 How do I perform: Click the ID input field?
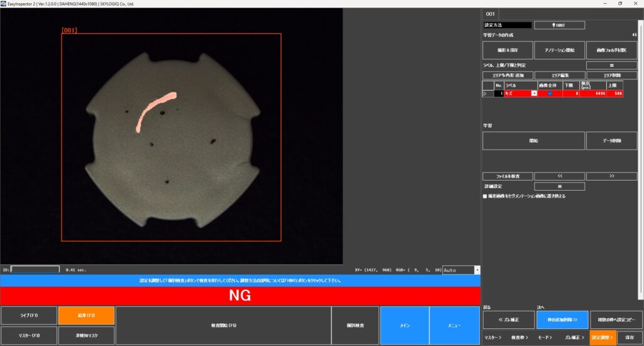(x=35, y=269)
